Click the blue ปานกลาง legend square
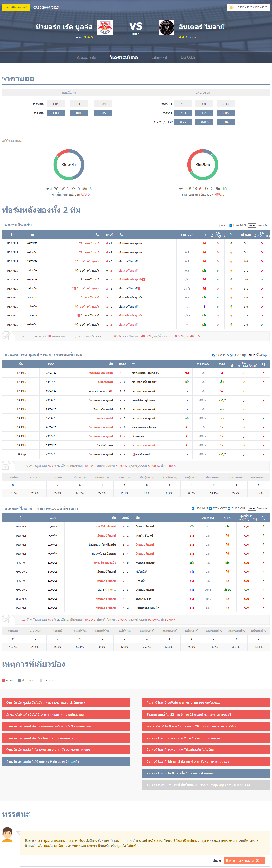 pos(19,680)
